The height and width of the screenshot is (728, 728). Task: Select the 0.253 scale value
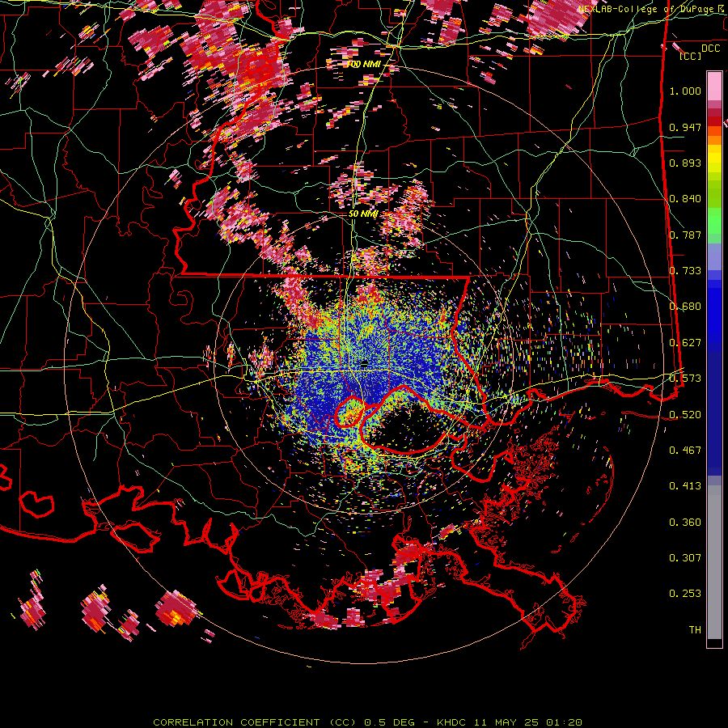685,594
